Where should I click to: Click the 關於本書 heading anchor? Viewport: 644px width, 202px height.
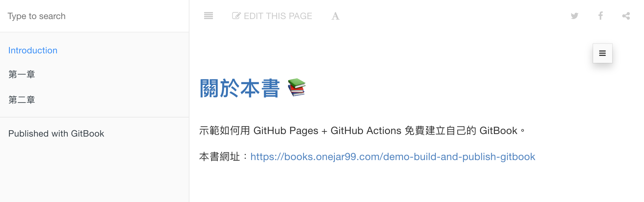click(x=240, y=88)
